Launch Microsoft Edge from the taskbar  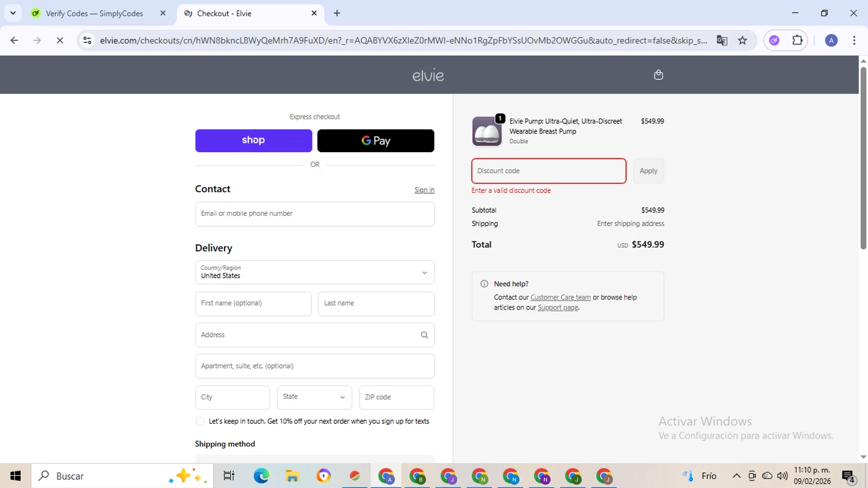(261, 476)
